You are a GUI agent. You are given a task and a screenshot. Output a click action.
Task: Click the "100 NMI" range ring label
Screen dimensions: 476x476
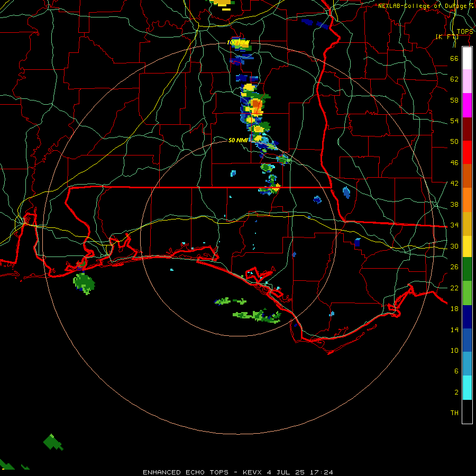click(x=237, y=42)
